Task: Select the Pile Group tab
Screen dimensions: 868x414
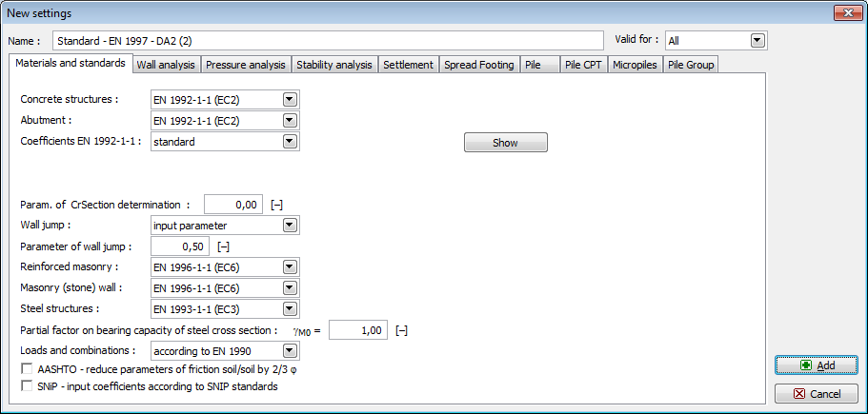Action: point(690,65)
